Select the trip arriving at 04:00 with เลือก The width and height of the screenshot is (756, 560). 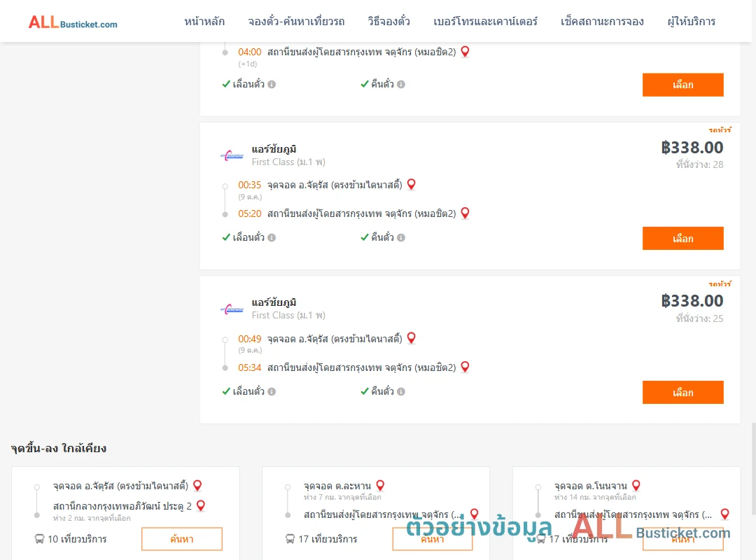click(x=682, y=85)
